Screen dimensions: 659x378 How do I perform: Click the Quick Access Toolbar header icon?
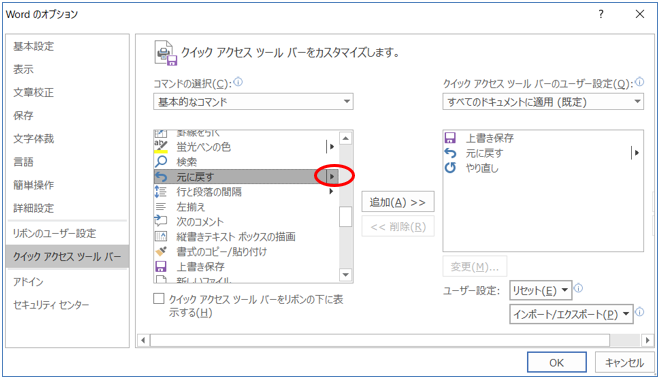[166, 53]
